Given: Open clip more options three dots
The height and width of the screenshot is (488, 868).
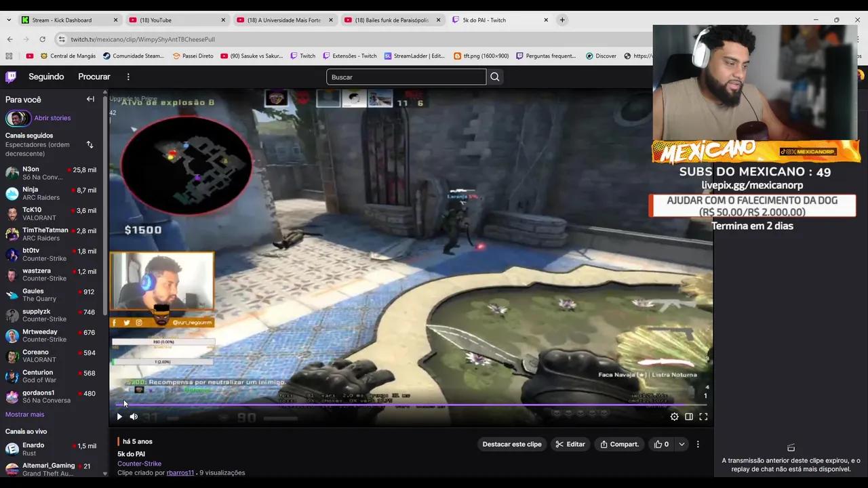Looking at the screenshot, I should (698, 444).
